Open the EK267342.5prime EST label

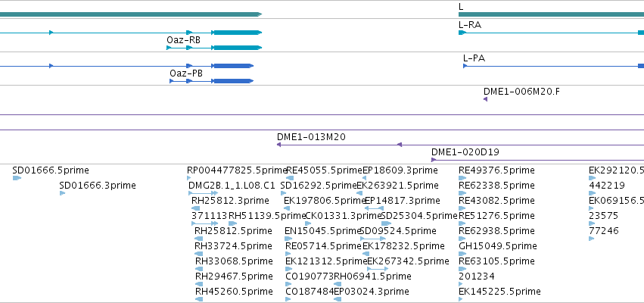tap(408, 261)
